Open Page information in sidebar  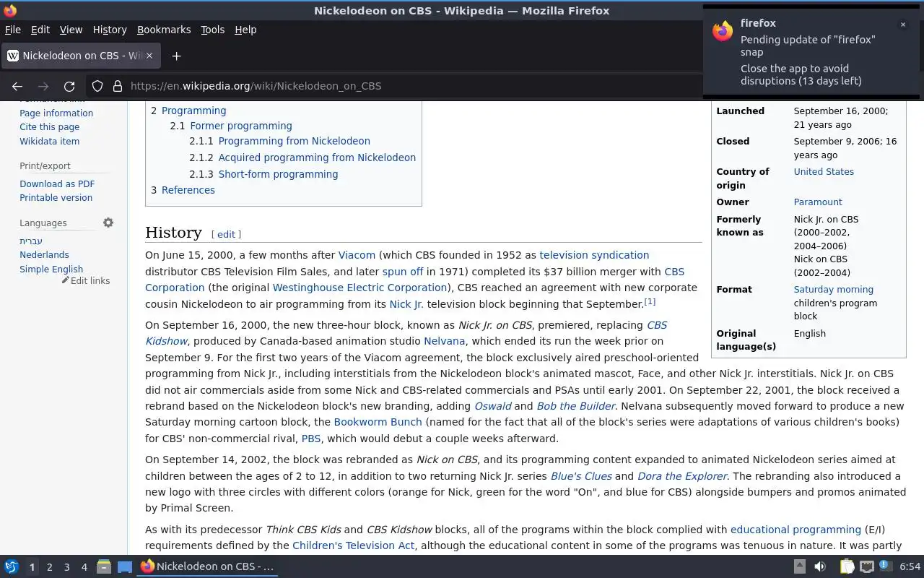pos(56,113)
